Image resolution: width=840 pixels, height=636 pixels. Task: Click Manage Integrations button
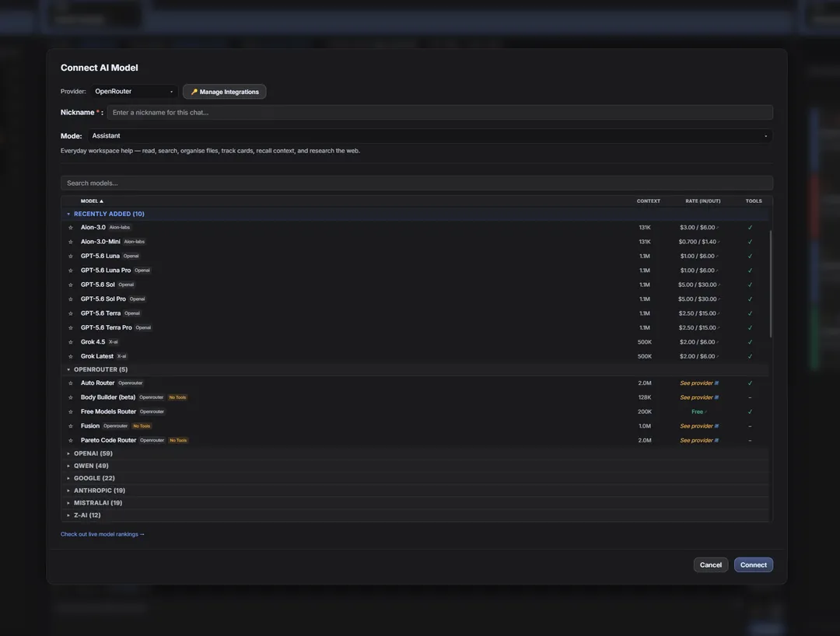tap(225, 92)
